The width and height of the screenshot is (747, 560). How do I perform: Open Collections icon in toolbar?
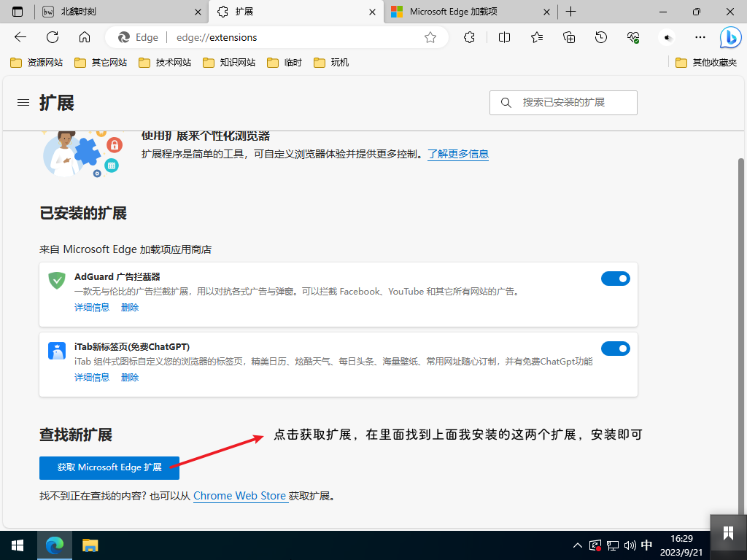click(x=569, y=37)
